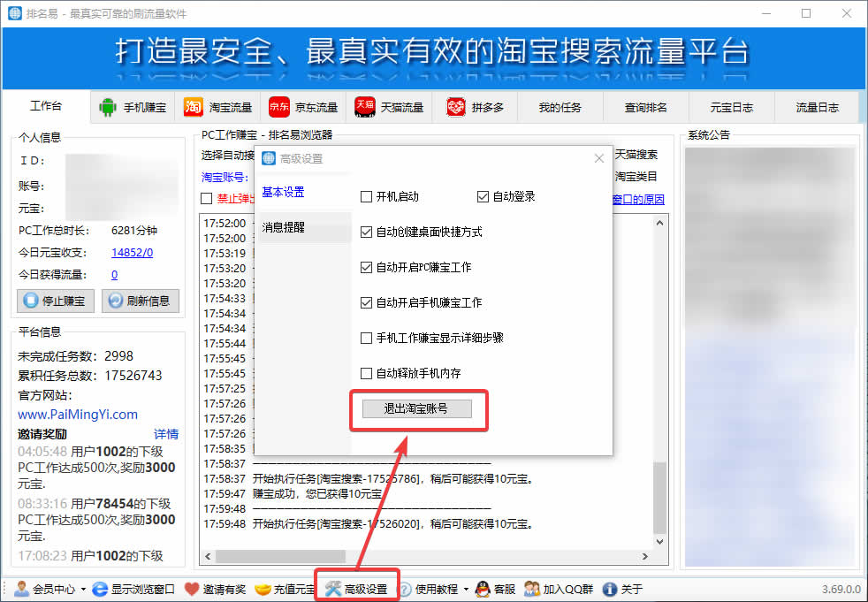
Task: Click the 充值元宝 gold ingot icon
Action: (263, 590)
